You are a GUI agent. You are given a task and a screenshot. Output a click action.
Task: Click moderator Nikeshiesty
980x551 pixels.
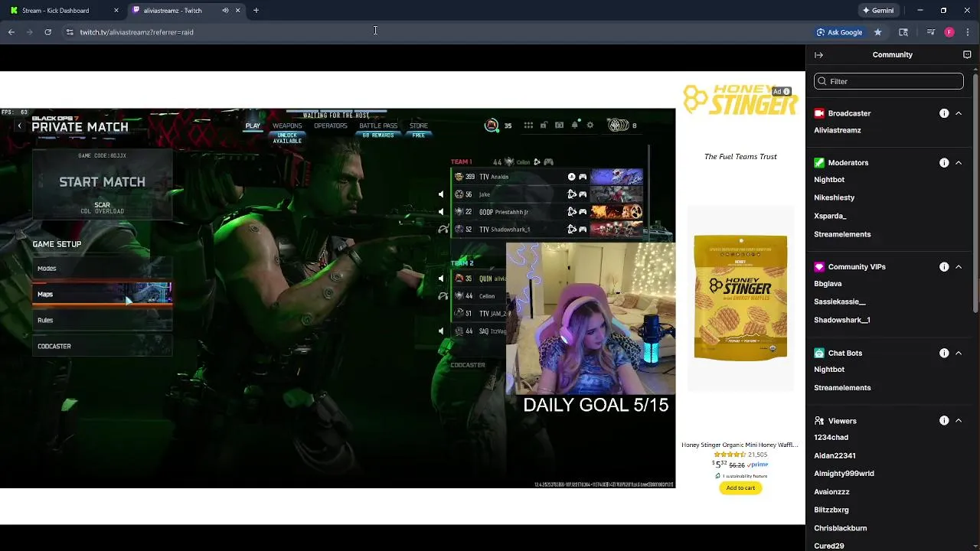(834, 197)
